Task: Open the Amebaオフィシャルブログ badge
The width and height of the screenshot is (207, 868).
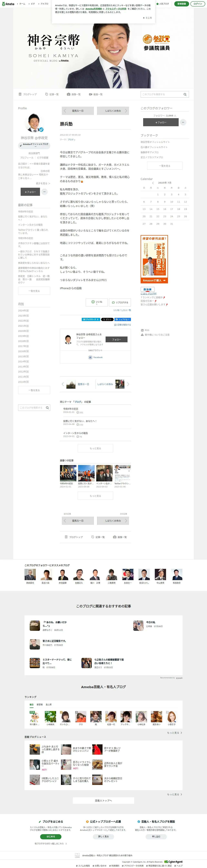Action: point(34,145)
